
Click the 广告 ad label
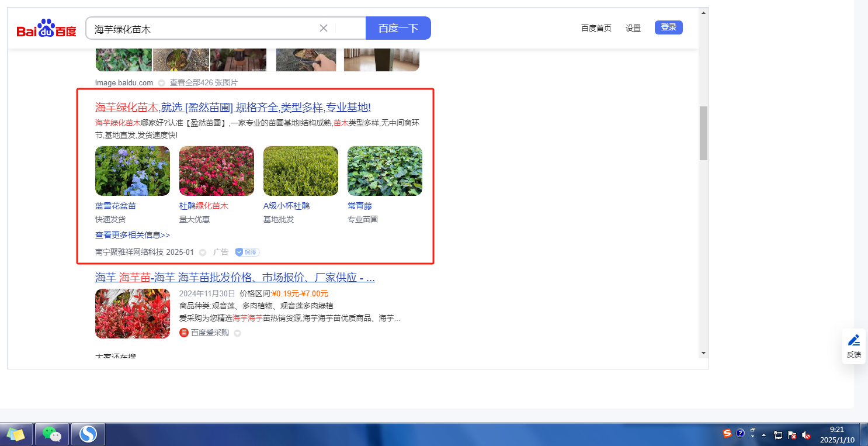(x=221, y=253)
